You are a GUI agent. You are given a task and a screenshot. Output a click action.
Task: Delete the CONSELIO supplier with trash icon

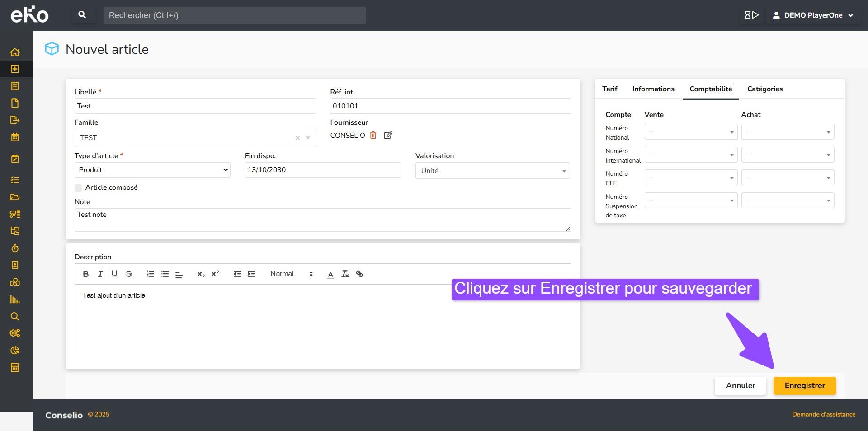(373, 135)
